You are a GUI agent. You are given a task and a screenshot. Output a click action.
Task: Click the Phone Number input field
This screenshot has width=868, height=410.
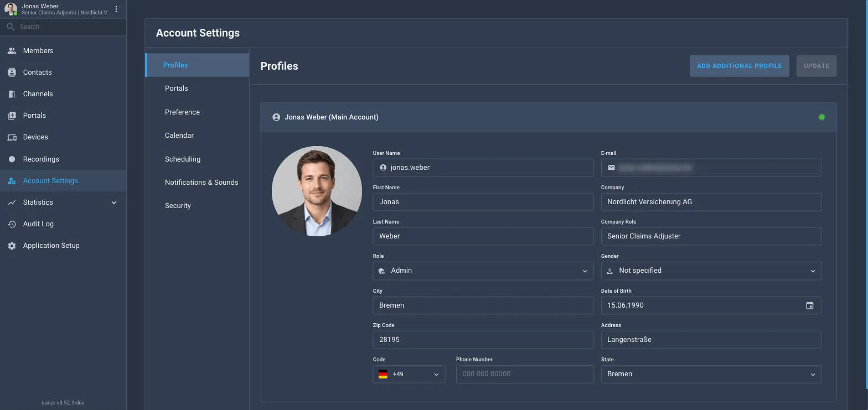pos(525,374)
